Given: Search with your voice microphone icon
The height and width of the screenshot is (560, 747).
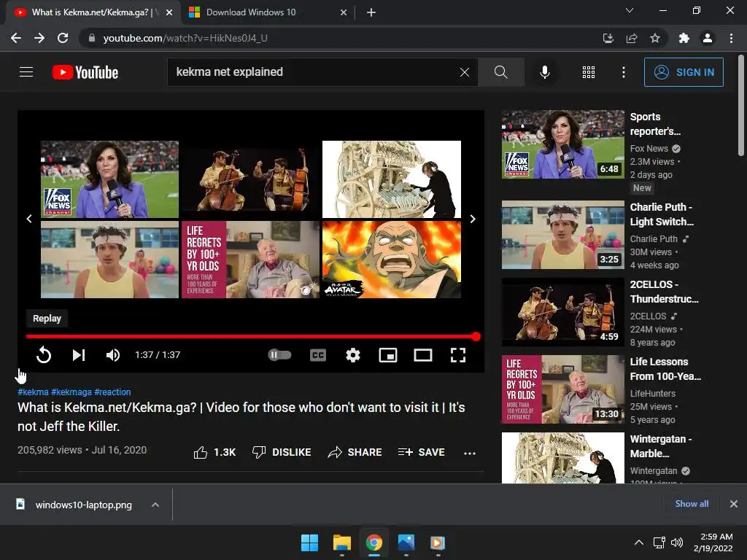Looking at the screenshot, I should (544, 72).
